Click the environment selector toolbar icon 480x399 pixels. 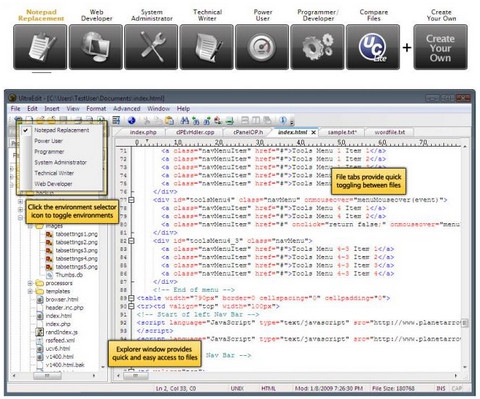(18, 120)
